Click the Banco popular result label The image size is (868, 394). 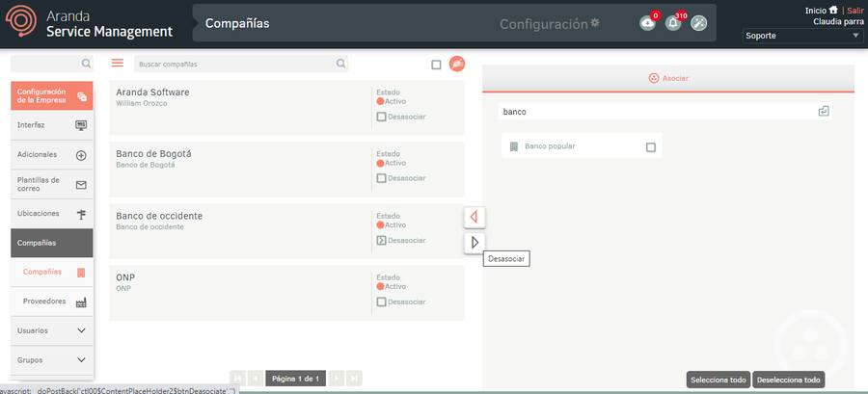click(551, 146)
